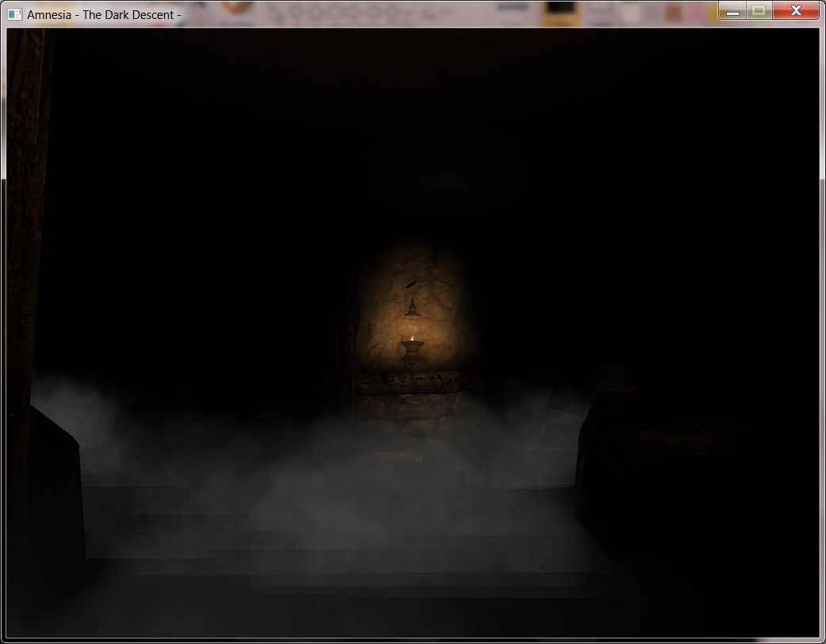Click the 'Amnesia - The Dark Descent' title text

click(x=104, y=14)
